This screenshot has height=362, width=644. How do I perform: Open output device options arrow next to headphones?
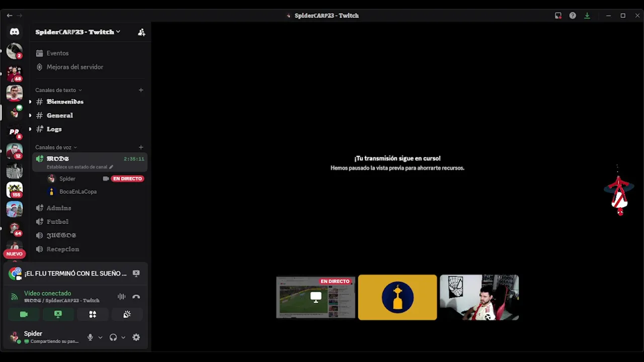coord(123,337)
